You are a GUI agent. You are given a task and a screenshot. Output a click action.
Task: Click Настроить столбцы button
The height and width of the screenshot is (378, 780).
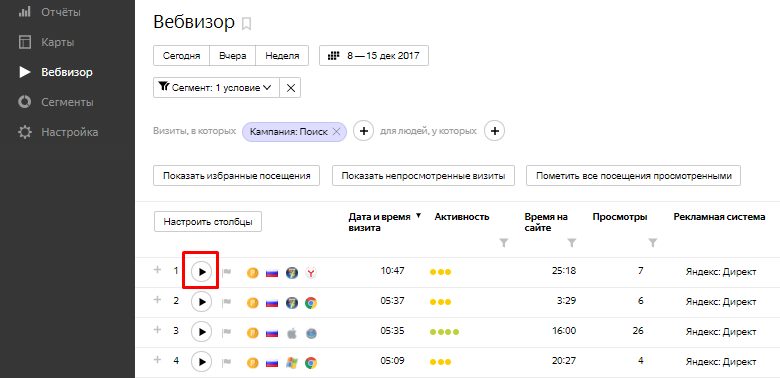(208, 222)
